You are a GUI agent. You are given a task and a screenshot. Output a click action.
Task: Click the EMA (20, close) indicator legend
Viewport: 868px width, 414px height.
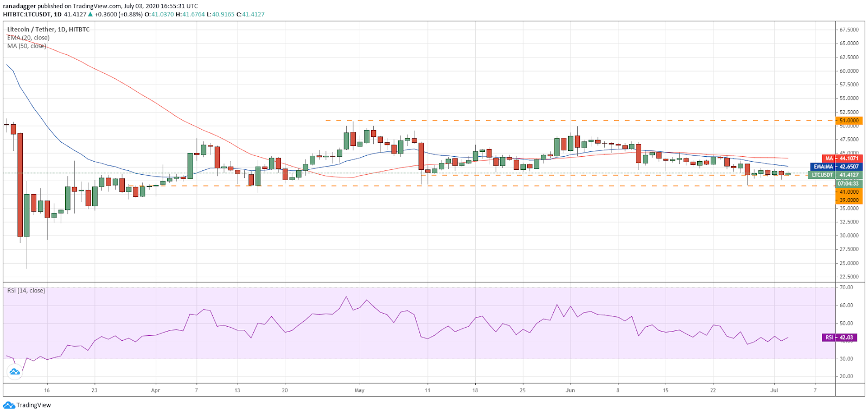coord(28,38)
